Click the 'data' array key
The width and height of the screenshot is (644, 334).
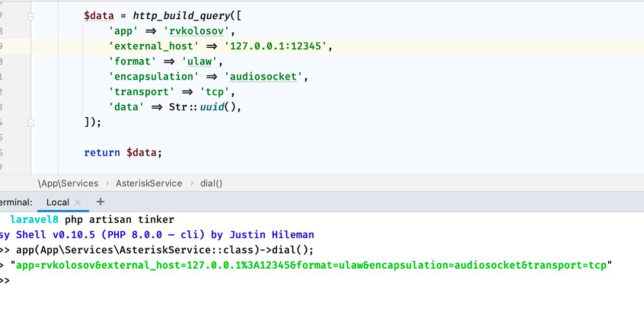click(x=127, y=107)
